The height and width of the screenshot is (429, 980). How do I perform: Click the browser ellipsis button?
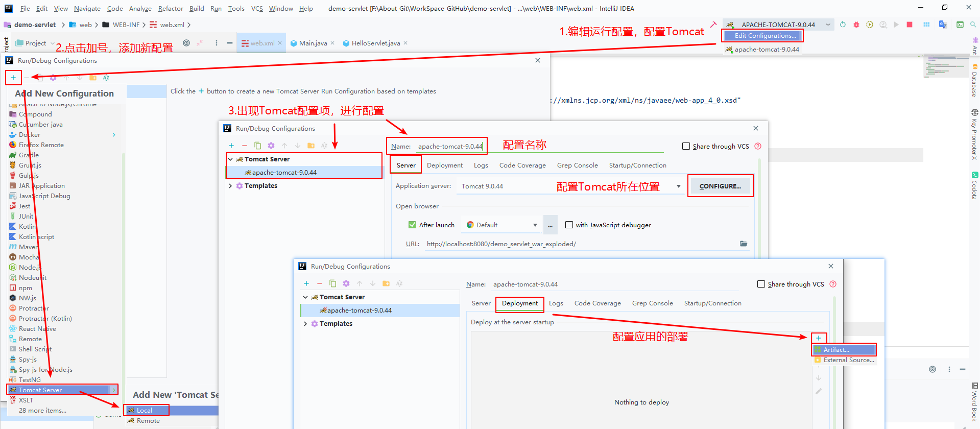551,225
